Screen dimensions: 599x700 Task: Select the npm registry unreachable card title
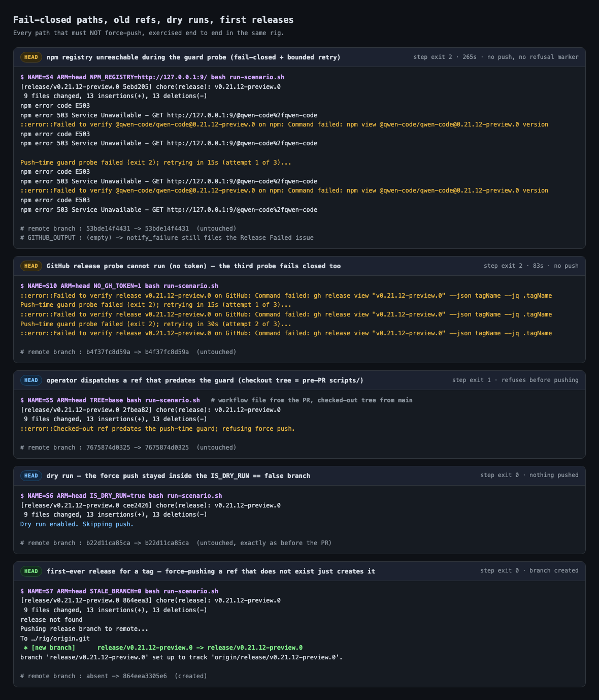click(193, 57)
